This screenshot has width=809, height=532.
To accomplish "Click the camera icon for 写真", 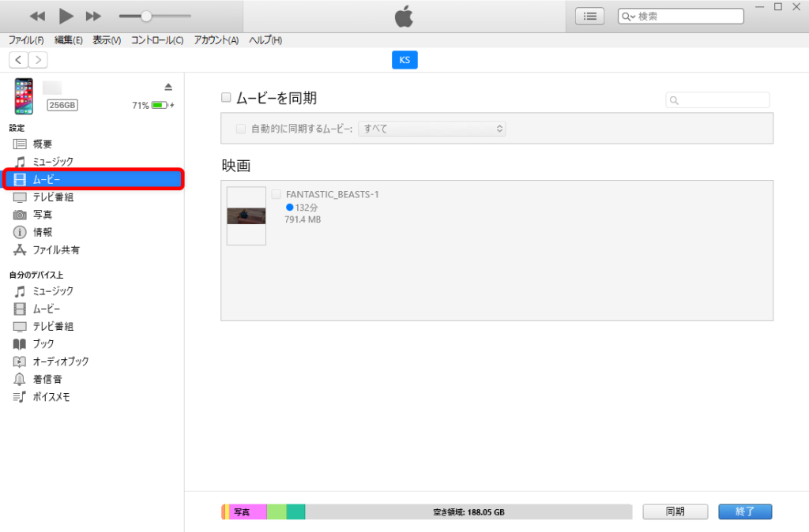I will tap(20, 215).
